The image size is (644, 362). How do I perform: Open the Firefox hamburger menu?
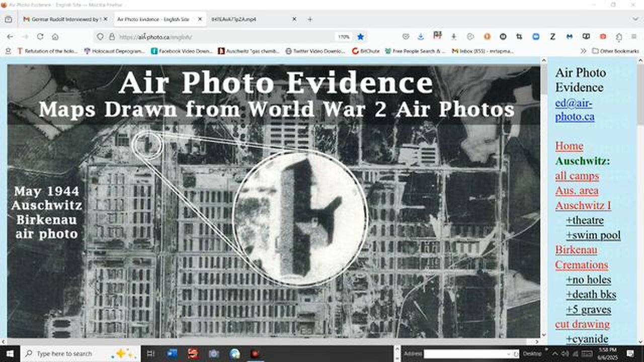click(634, 37)
